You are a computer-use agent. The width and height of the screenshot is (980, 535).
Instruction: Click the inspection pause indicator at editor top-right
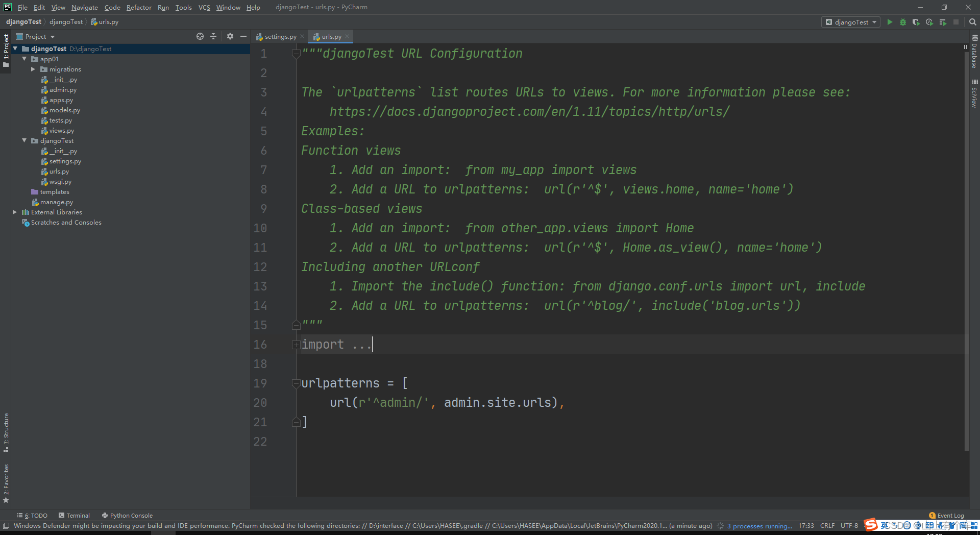pos(966,47)
